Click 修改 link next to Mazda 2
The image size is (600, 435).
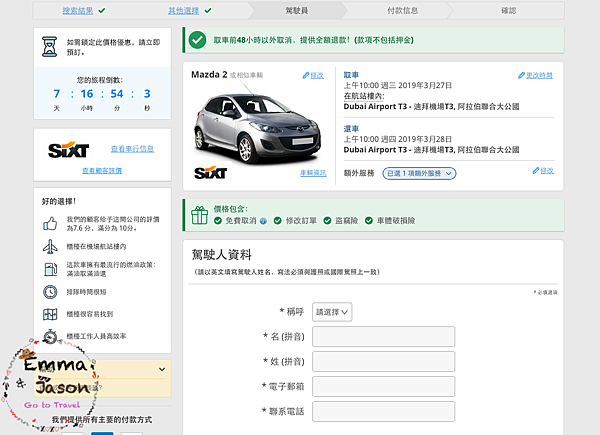(x=313, y=76)
